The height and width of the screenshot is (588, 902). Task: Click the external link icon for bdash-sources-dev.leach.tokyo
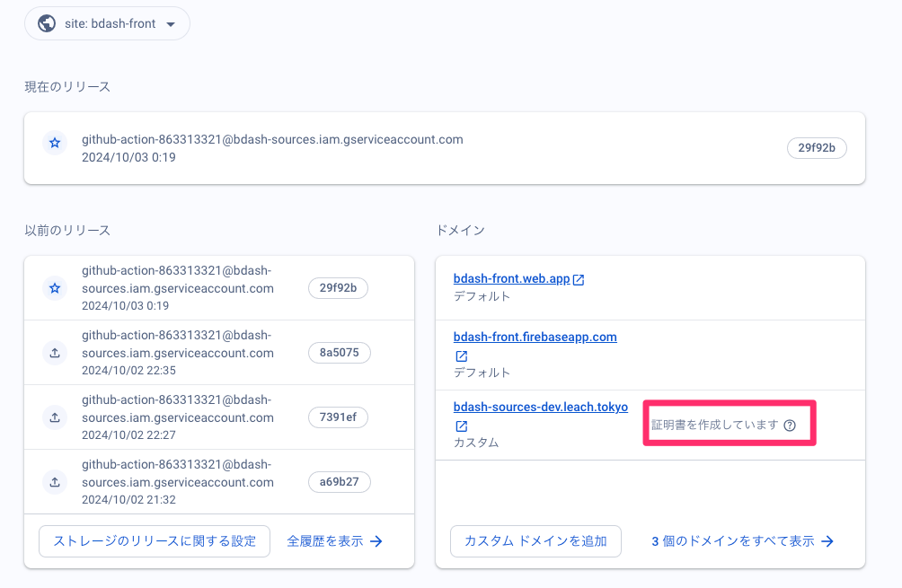coord(461,426)
